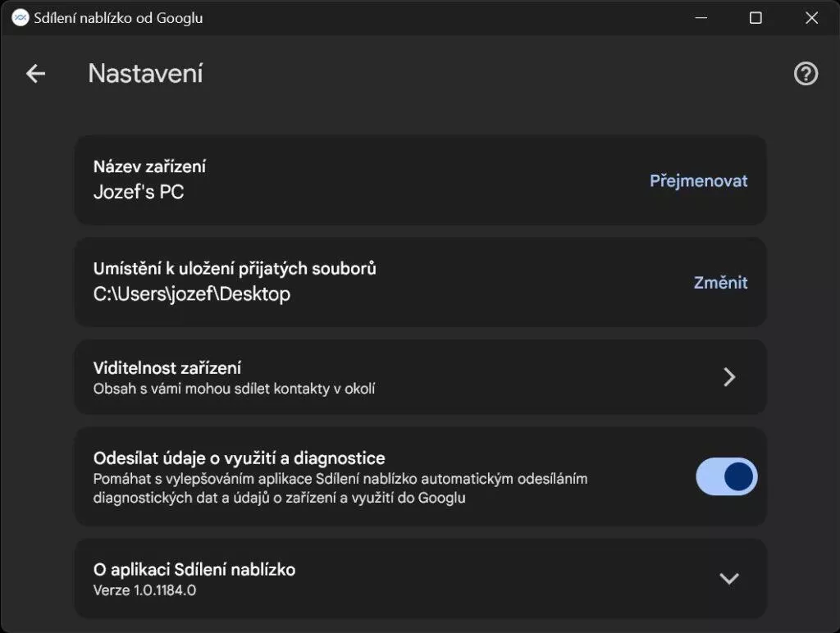840x633 pixels.
Task: Minimize the Sdílení nablízko window
Action: [x=701, y=18]
